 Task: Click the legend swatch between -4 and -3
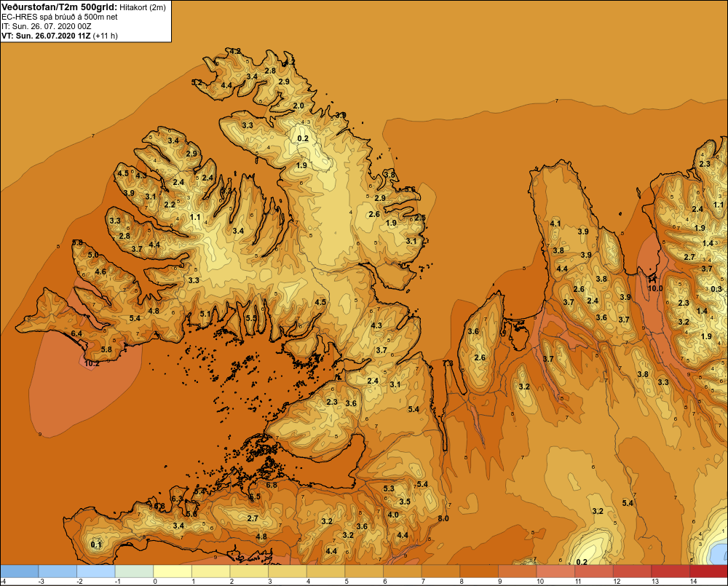pos(20,571)
